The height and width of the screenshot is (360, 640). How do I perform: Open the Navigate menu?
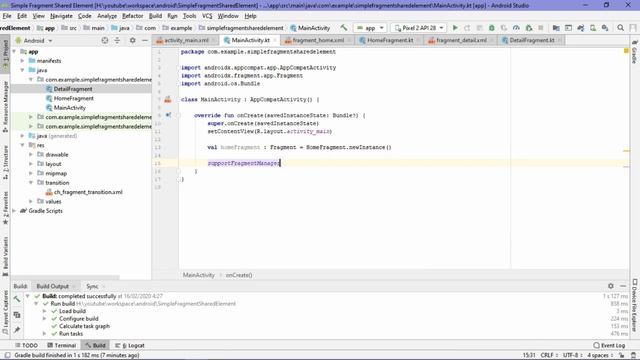point(61,16)
